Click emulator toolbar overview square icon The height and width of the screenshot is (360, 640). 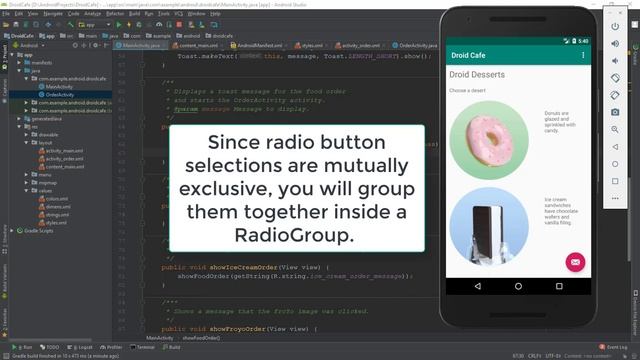(x=615, y=181)
